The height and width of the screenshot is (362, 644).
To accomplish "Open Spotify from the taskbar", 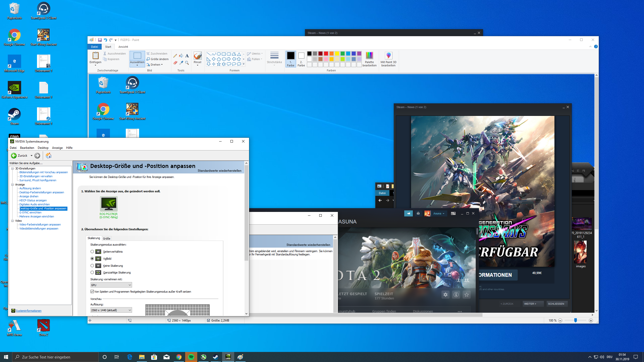I will point(191,357).
